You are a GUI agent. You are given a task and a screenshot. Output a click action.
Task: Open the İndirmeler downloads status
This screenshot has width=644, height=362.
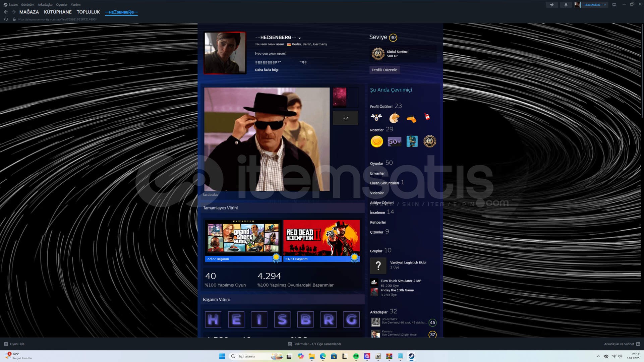pos(314,344)
